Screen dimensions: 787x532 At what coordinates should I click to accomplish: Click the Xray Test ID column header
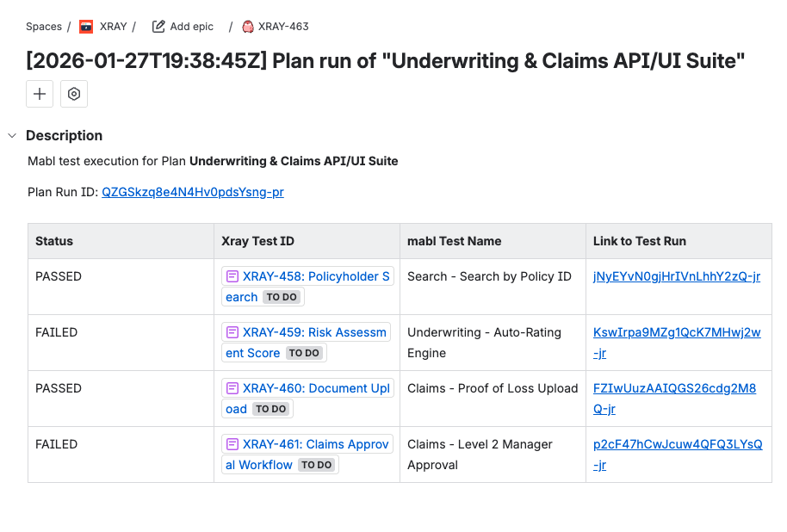click(257, 241)
